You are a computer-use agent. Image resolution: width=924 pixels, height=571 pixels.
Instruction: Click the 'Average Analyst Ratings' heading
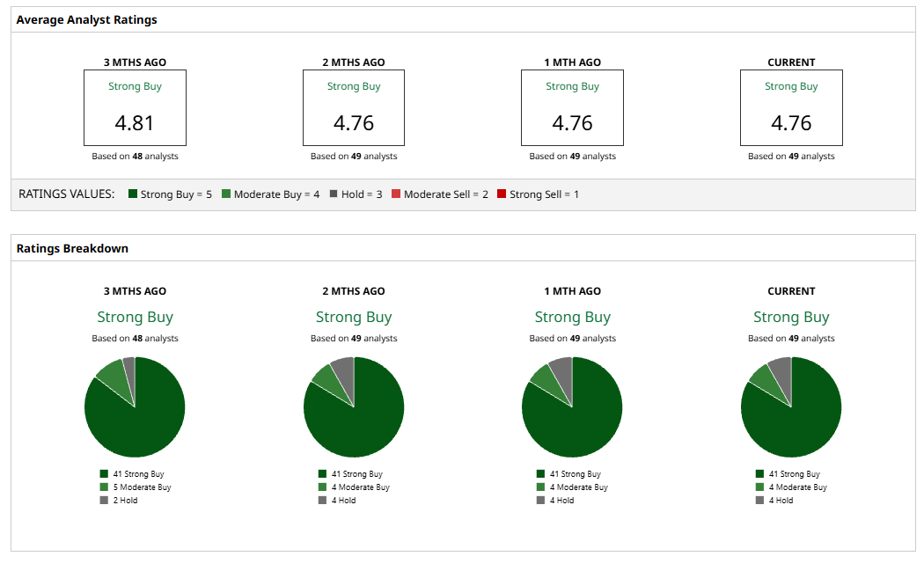pyautogui.click(x=86, y=20)
